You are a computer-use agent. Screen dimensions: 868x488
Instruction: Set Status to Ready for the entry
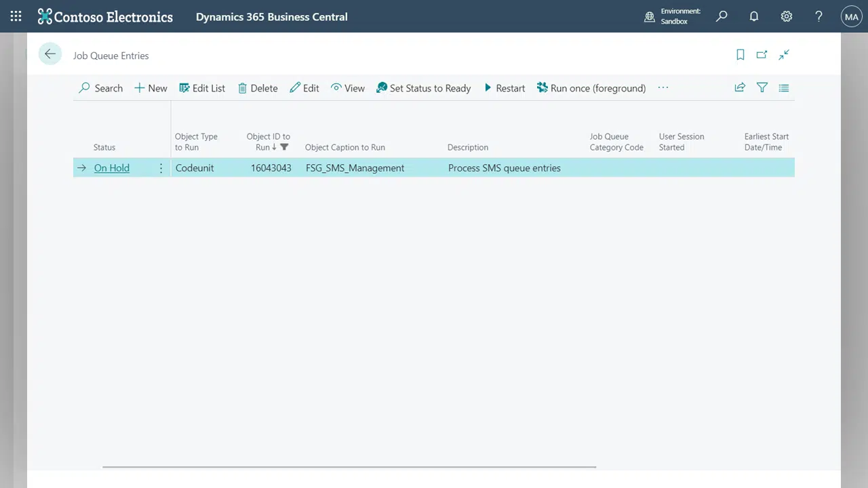click(423, 88)
